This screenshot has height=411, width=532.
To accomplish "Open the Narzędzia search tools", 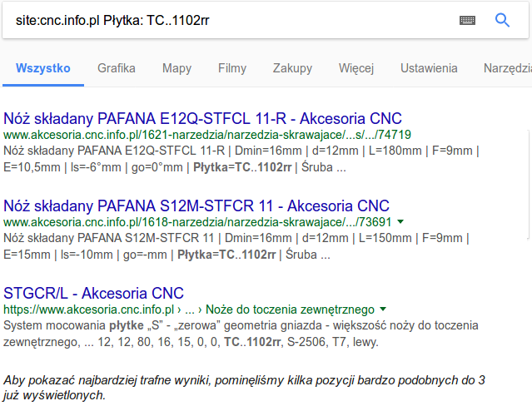I will (508, 68).
